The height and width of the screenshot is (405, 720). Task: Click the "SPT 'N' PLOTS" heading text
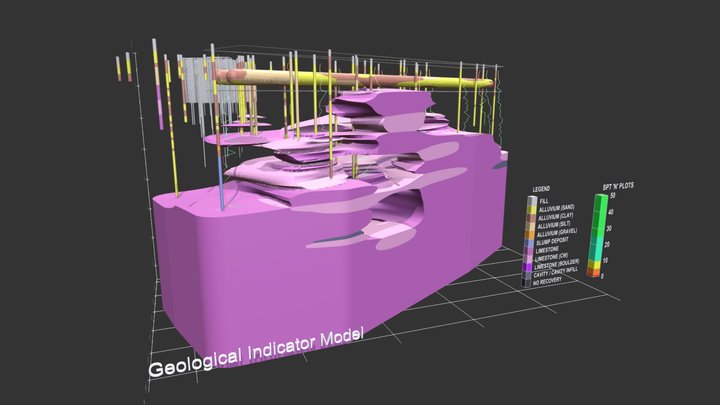618,186
